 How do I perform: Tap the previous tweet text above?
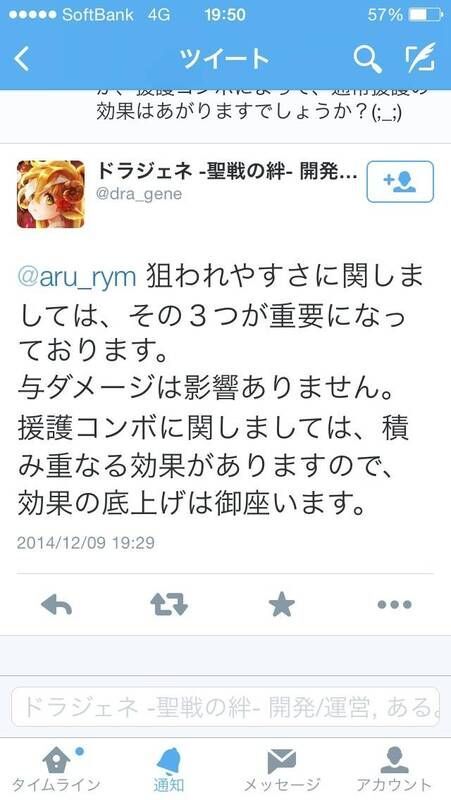(x=249, y=106)
